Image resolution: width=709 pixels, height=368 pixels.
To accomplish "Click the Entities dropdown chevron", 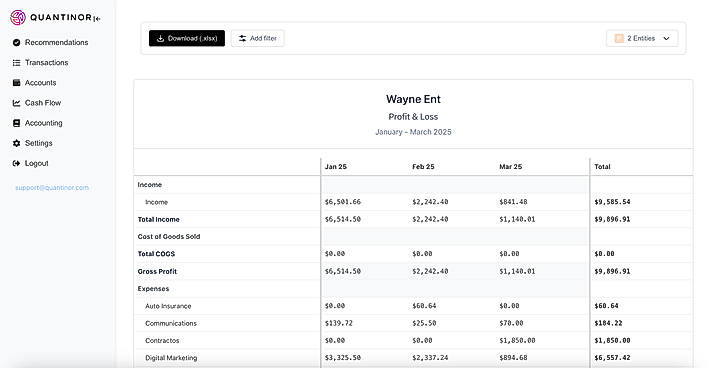I will [x=666, y=38].
